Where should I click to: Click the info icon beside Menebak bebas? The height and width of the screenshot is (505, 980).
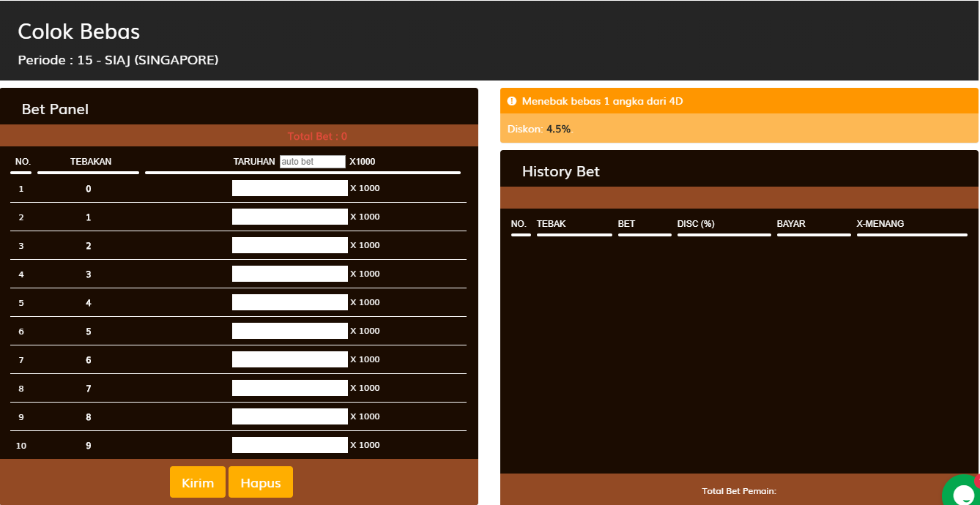click(x=512, y=101)
